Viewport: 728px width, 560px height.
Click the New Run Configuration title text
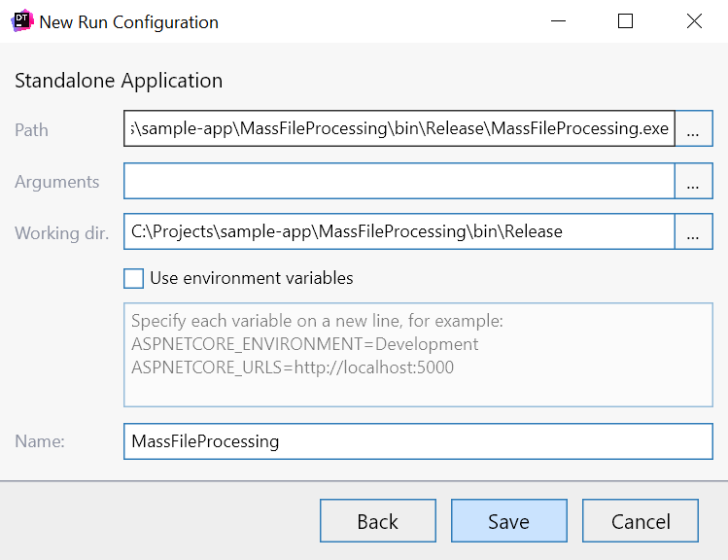[128, 22]
